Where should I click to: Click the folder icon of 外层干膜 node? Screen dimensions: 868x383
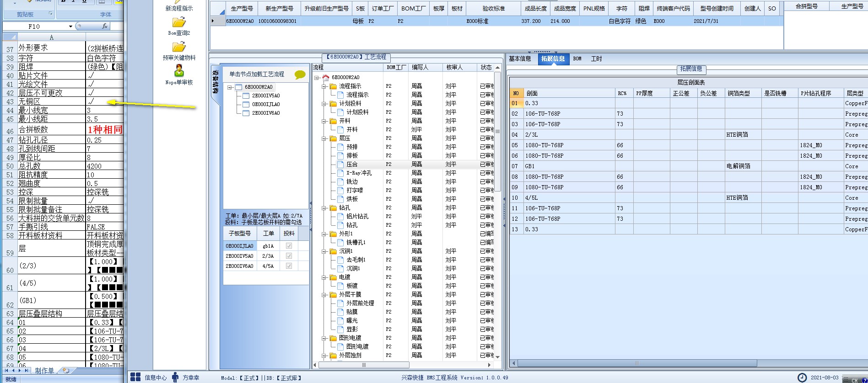click(x=333, y=295)
